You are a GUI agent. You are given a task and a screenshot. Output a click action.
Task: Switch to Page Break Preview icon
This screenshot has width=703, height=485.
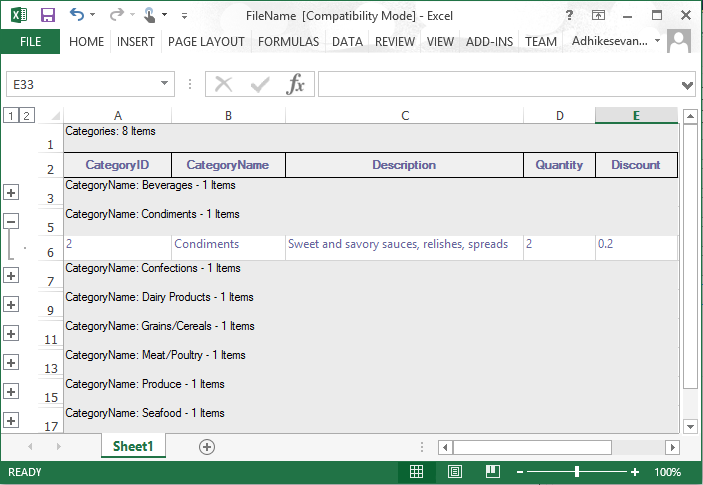click(493, 472)
